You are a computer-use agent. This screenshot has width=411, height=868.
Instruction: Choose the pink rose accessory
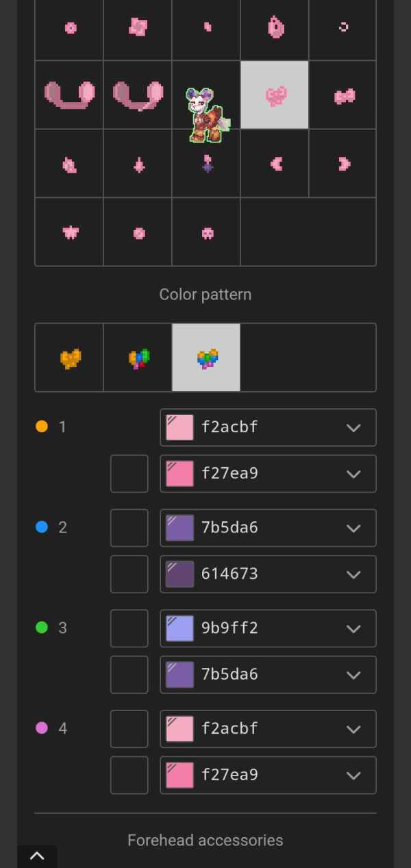click(x=138, y=27)
